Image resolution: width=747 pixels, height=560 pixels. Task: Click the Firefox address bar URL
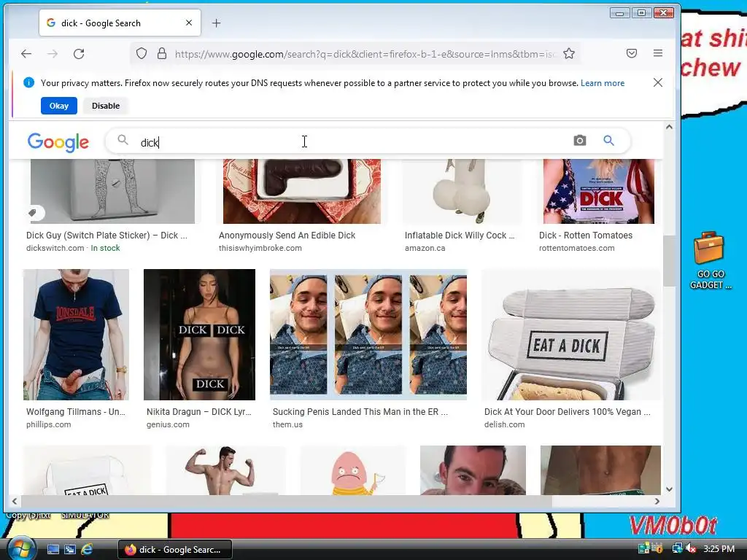pos(365,54)
